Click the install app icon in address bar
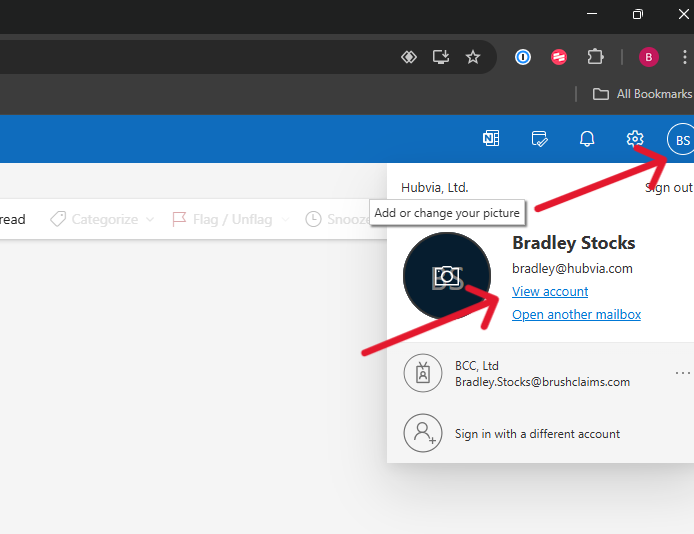Viewport: 694px width, 534px height. [x=441, y=57]
